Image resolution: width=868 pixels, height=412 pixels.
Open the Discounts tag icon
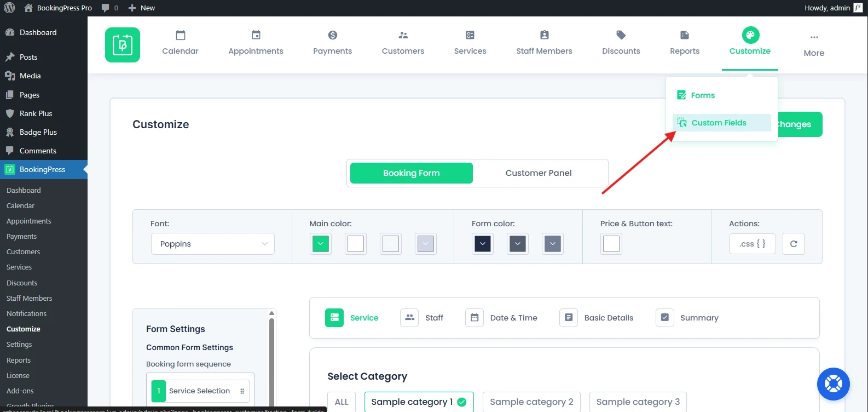pyautogui.click(x=621, y=35)
